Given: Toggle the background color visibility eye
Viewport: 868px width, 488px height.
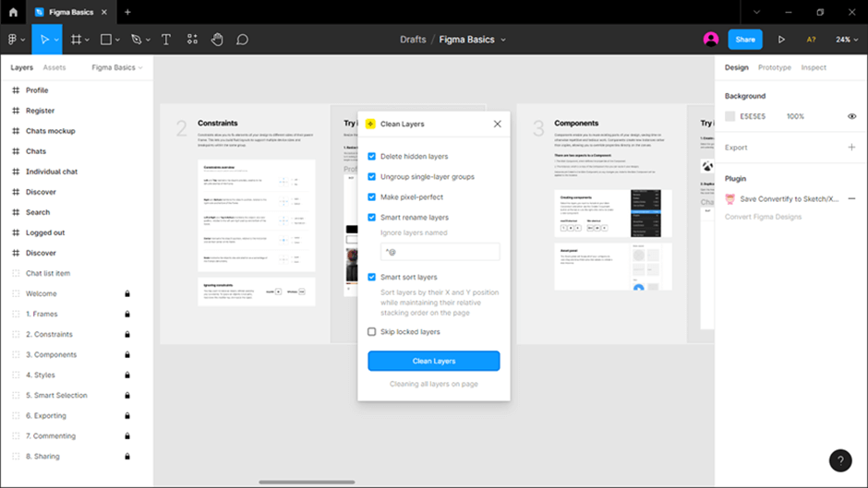Looking at the screenshot, I should point(851,116).
